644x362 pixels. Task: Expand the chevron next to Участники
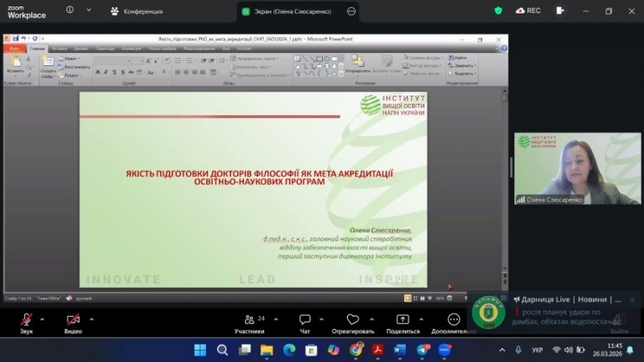[x=274, y=317]
